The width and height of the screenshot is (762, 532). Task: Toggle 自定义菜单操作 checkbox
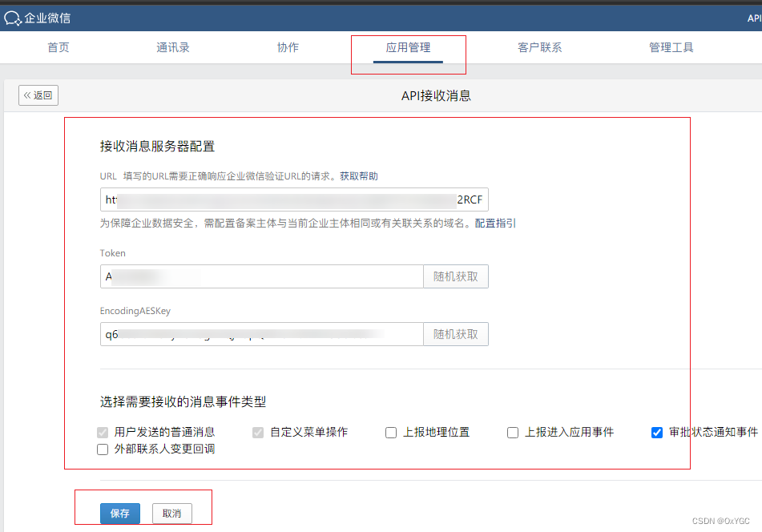coord(258,433)
